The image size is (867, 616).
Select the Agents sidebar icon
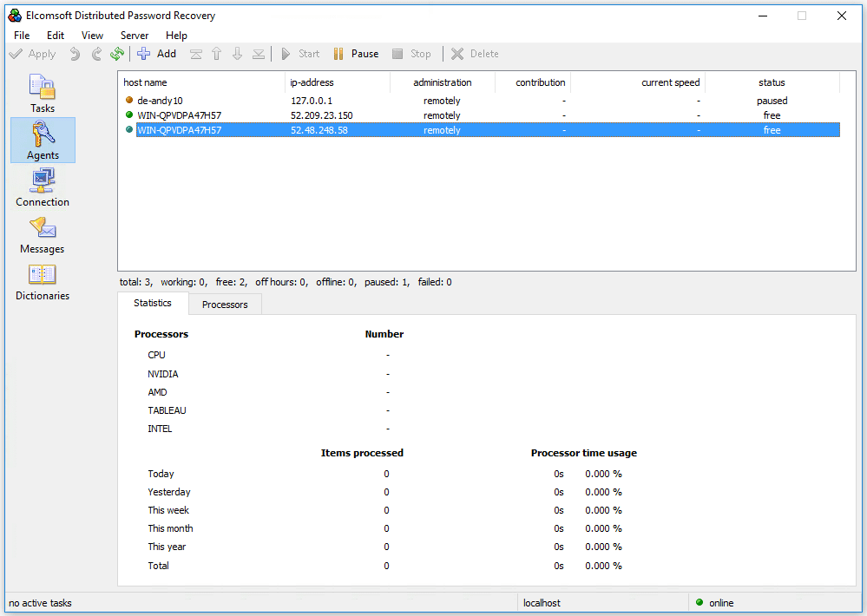[x=43, y=140]
